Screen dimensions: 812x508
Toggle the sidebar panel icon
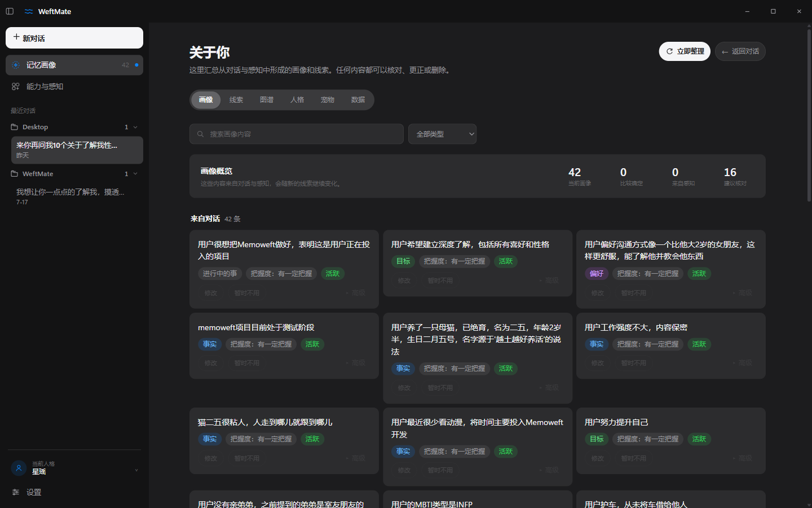tap(10, 11)
